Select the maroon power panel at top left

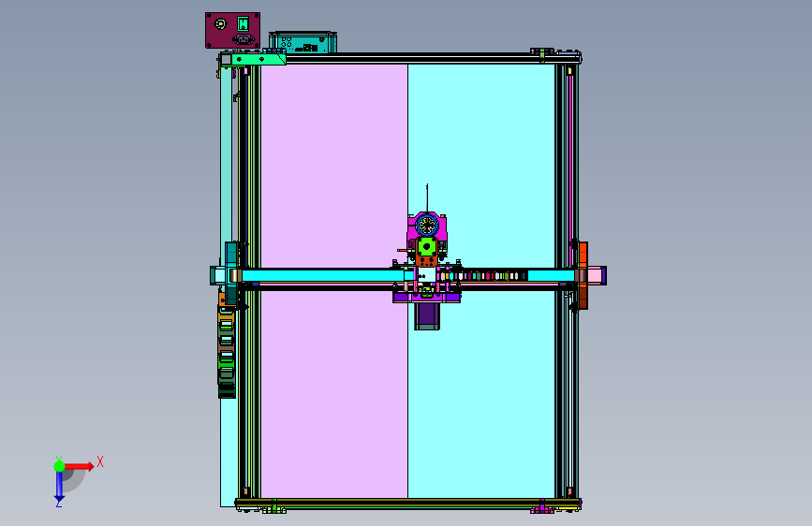232,31
